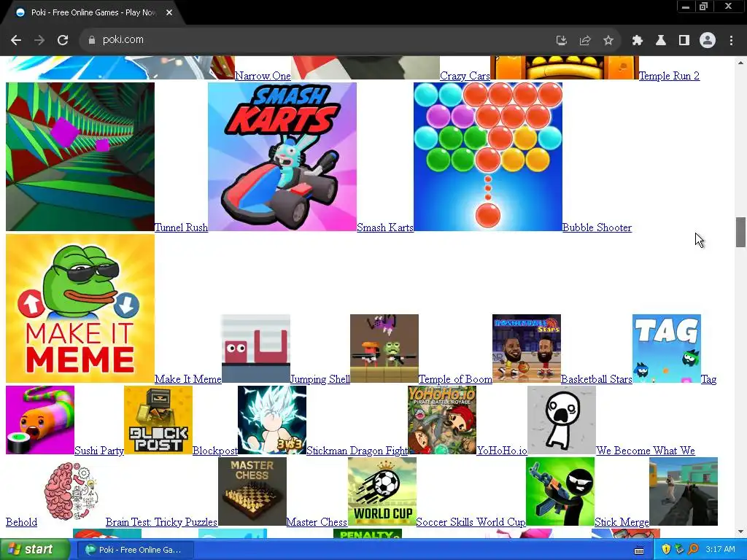Image resolution: width=747 pixels, height=560 pixels.
Task: Reload the poki.com page
Action: (x=63, y=40)
